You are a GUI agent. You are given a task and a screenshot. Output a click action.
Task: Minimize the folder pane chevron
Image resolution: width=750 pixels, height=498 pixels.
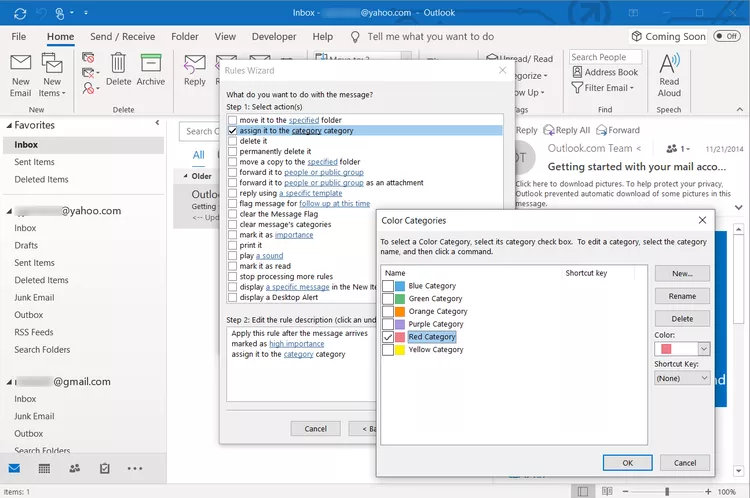tap(157, 123)
